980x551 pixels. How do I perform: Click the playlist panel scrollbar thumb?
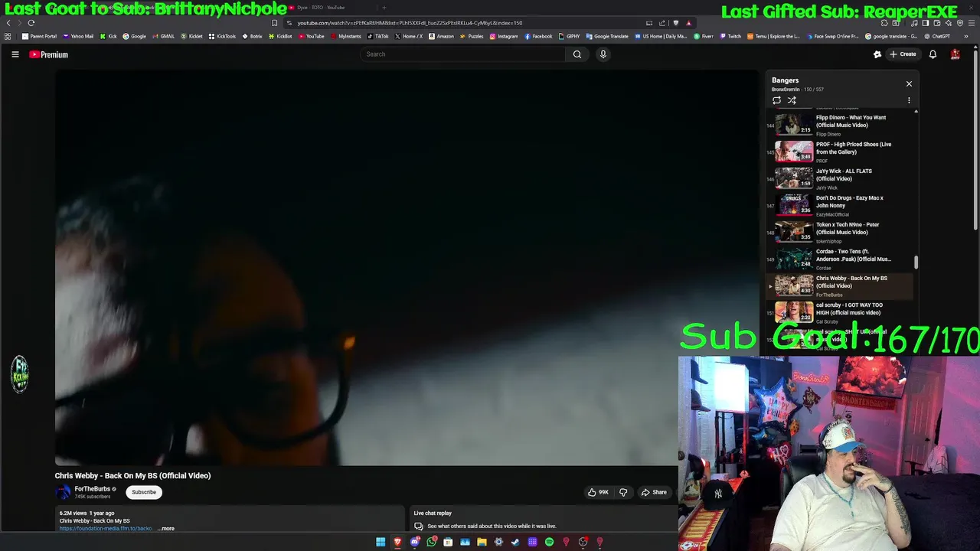click(916, 262)
